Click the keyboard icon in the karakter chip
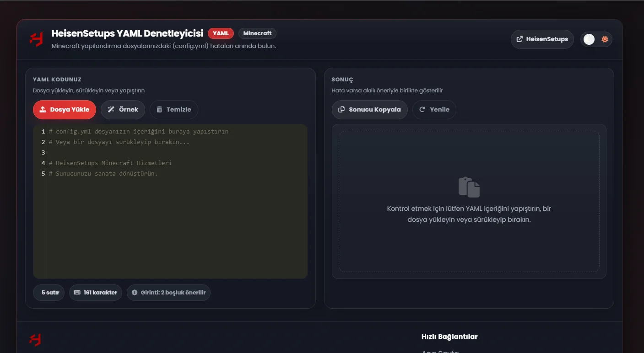The width and height of the screenshot is (644, 353). pos(77,293)
